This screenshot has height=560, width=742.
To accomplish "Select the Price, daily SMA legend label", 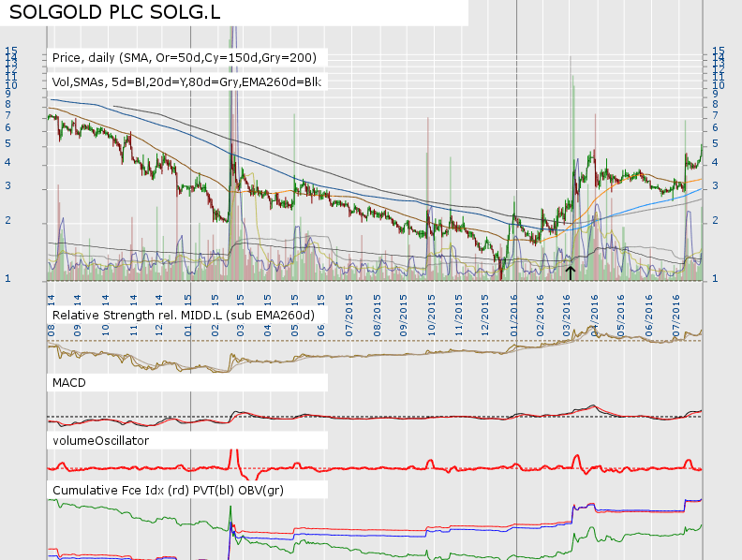I will (x=184, y=58).
